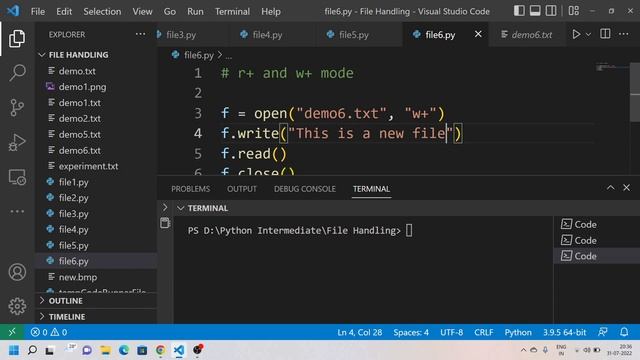The height and width of the screenshot is (360, 640).
Task: Open the Manage gear settings icon
Action: (17, 306)
